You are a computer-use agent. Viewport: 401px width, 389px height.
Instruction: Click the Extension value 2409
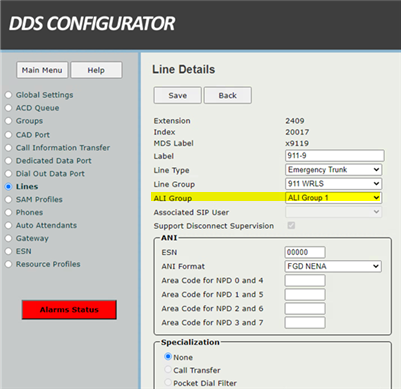pos(295,121)
